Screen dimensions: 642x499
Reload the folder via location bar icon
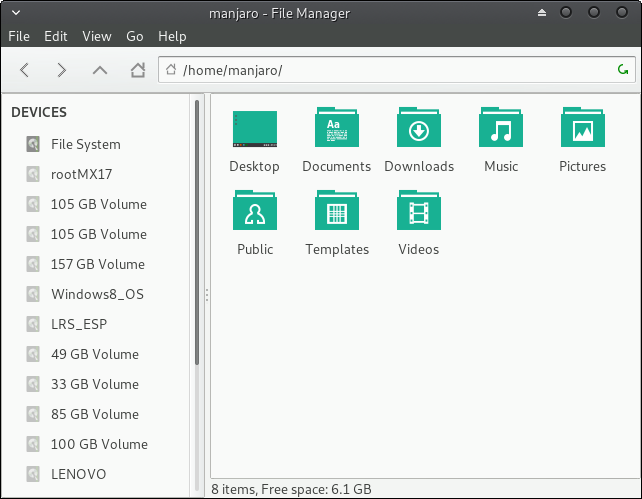(623, 70)
